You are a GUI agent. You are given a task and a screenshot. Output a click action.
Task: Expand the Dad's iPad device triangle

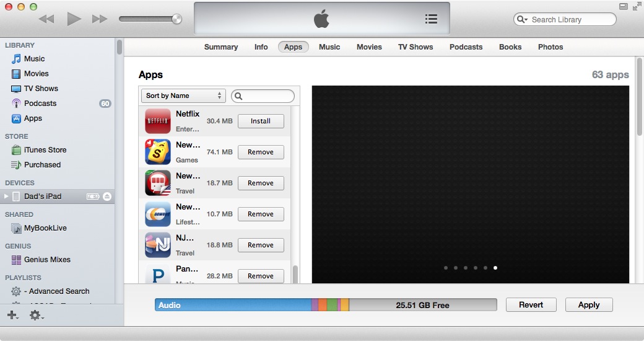coord(6,196)
